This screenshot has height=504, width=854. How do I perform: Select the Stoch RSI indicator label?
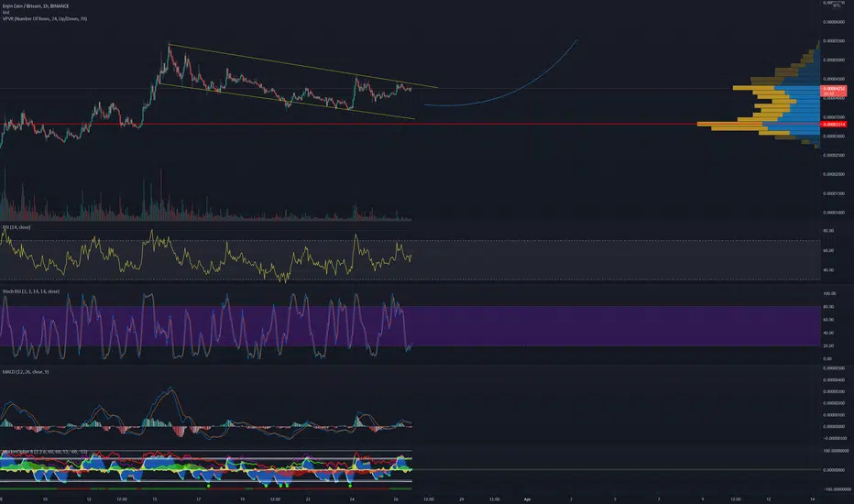point(31,291)
